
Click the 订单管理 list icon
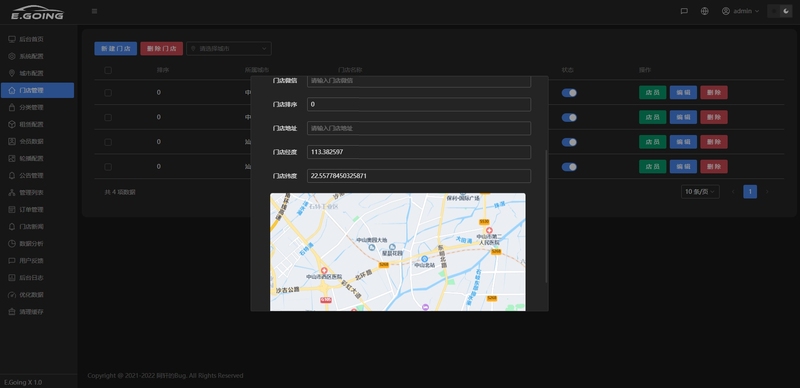[x=12, y=209]
